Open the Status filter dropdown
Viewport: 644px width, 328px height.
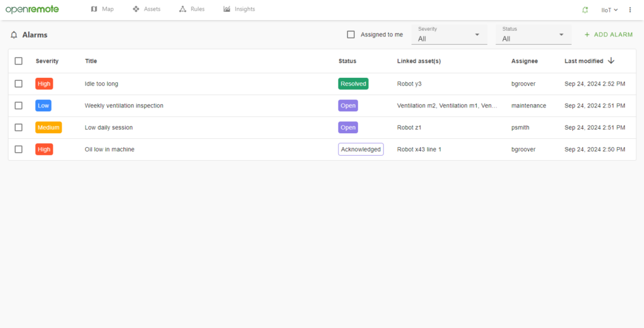(533, 35)
